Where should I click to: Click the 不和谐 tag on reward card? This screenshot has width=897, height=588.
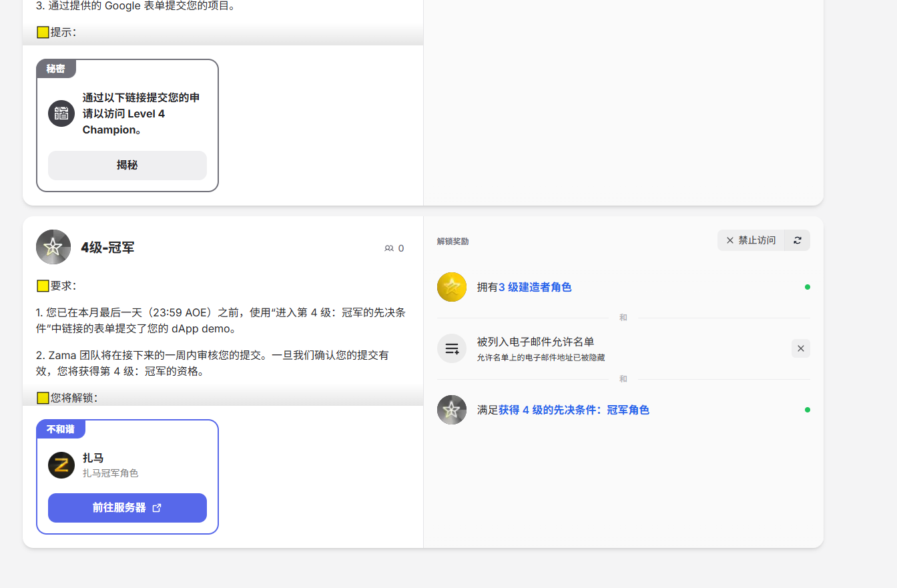pos(61,429)
